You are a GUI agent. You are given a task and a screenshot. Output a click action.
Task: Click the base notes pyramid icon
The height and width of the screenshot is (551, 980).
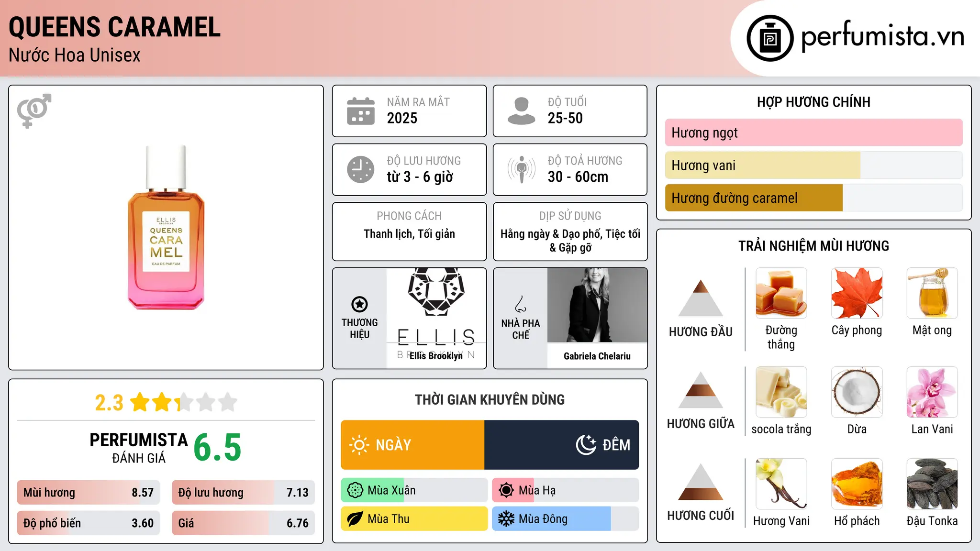[701, 482]
